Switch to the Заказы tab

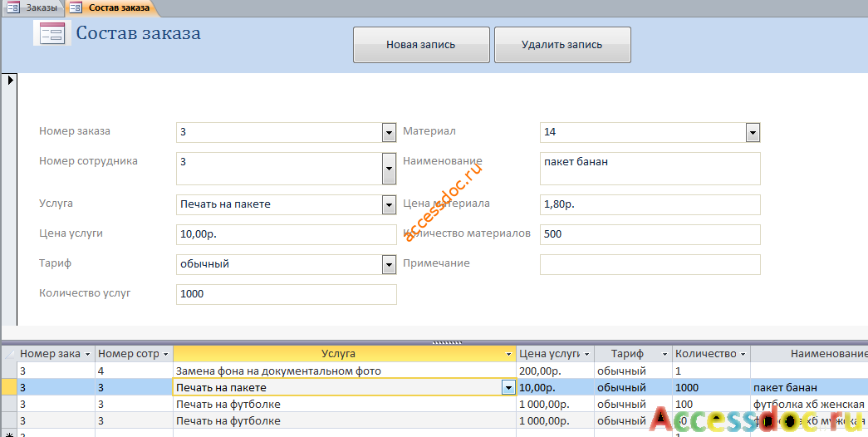(32, 7)
